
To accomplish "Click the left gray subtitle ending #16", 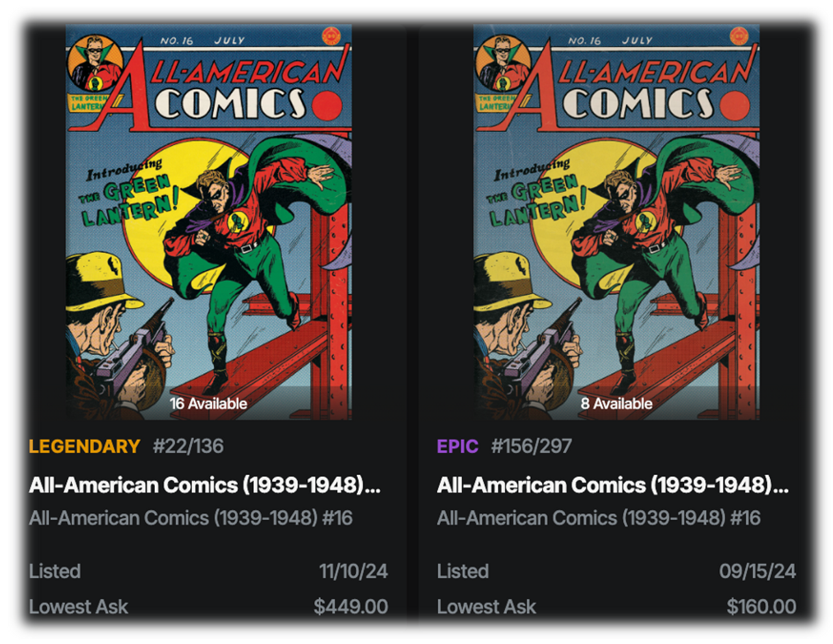I will click(x=191, y=518).
